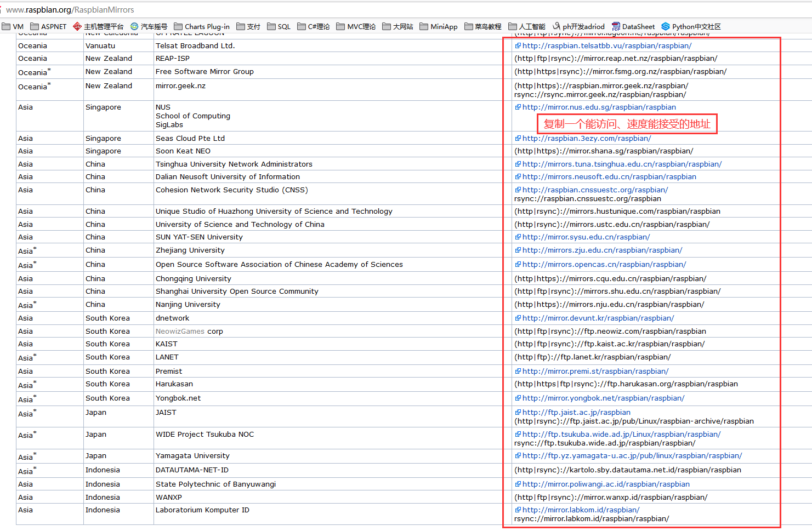This screenshot has width=812, height=531.
Task: Click the 'dnetwork' mirror name
Action: (172, 318)
